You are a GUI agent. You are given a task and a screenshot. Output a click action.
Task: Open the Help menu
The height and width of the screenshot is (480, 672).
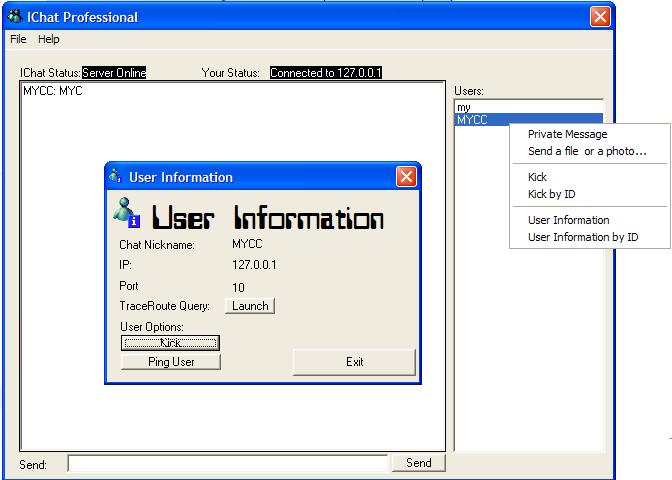(x=49, y=39)
